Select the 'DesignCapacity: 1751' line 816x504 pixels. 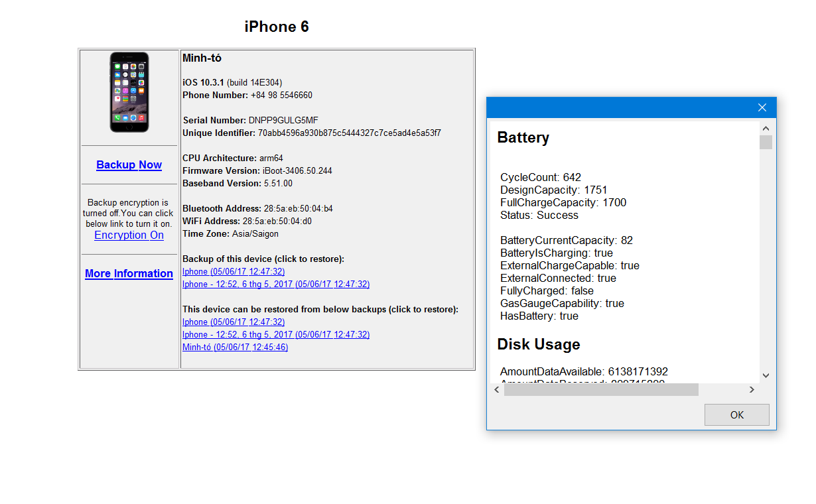[554, 190]
